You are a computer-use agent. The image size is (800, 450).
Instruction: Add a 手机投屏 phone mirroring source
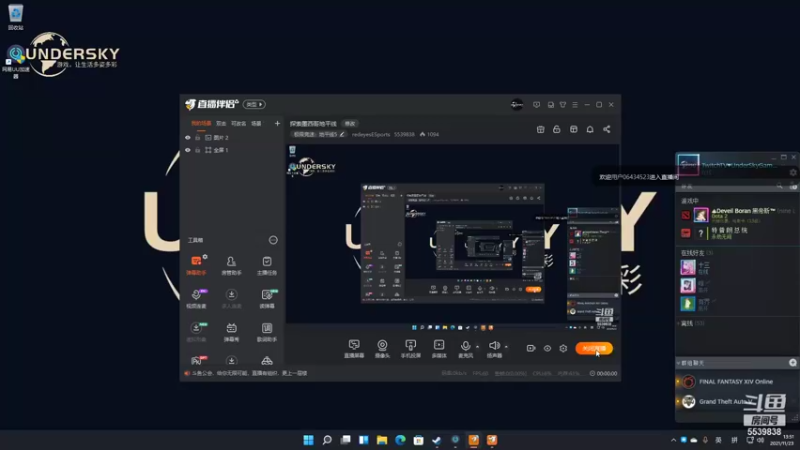410,348
